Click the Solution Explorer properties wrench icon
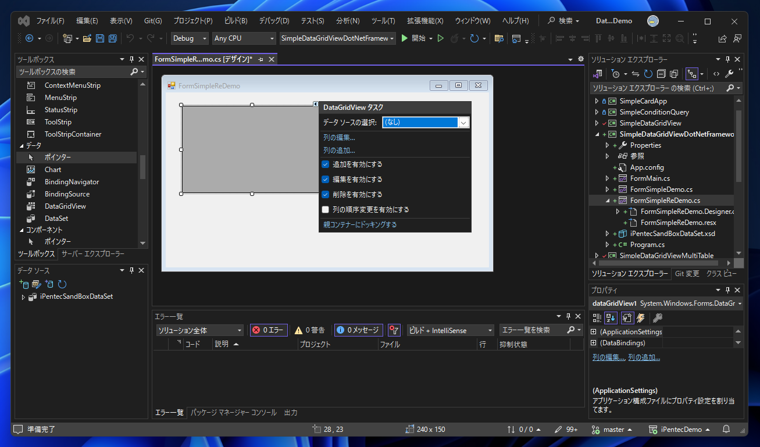This screenshot has height=447, width=760. tap(729, 74)
